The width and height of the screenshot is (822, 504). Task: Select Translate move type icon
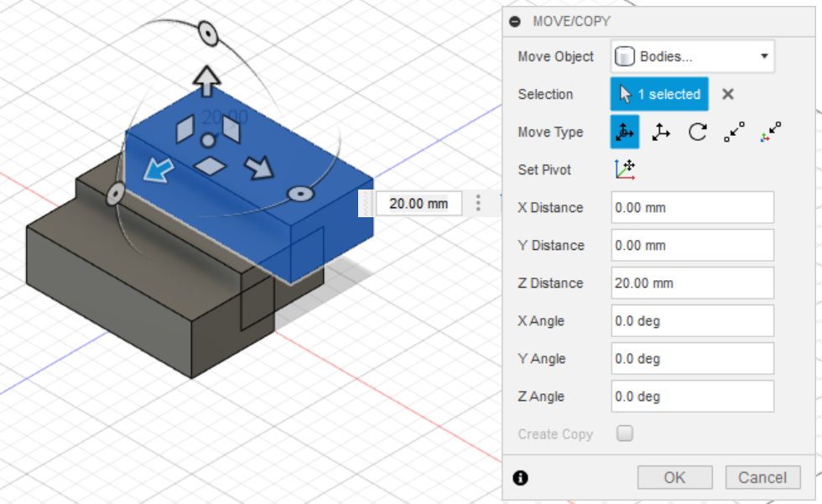661,132
